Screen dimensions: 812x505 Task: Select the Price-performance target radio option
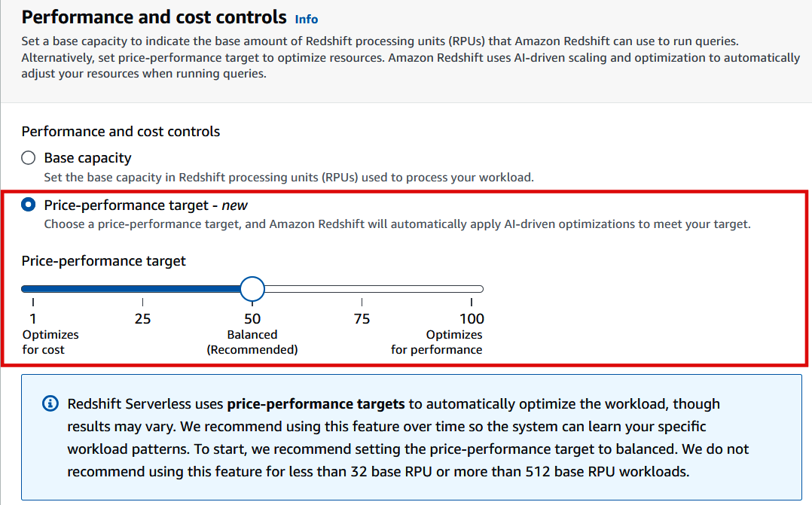[x=28, y=204]
